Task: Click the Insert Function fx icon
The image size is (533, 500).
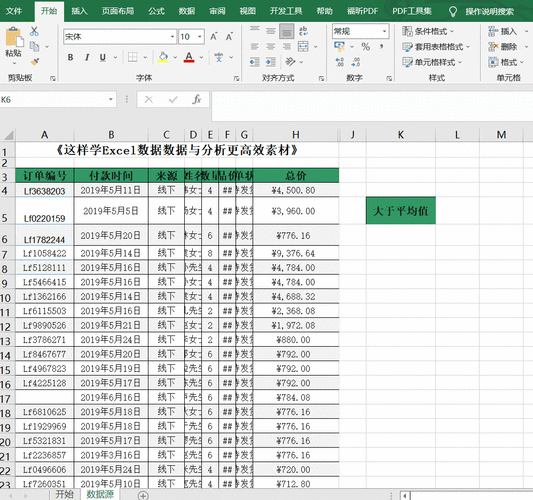Action: (x=196, y=100)
